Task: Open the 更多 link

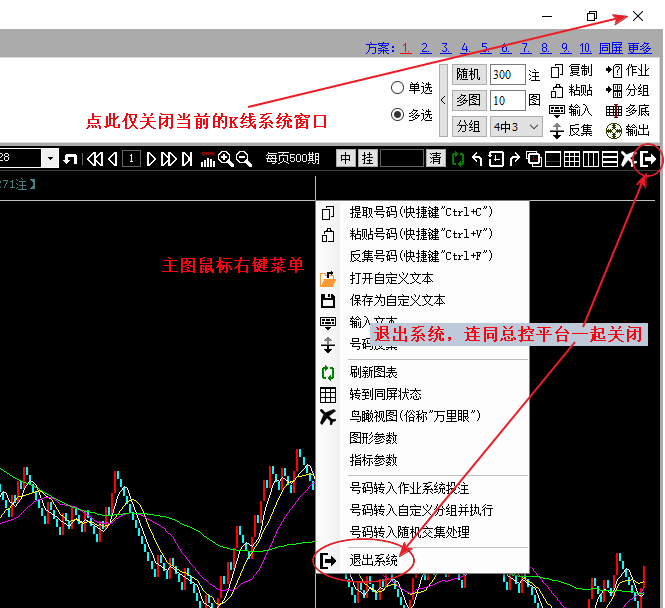Action: pyautogui.click(x=639, y=48)
